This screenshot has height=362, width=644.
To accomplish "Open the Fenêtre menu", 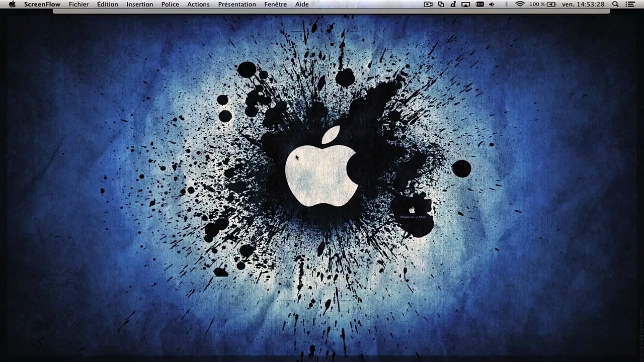I will (276, 4).
